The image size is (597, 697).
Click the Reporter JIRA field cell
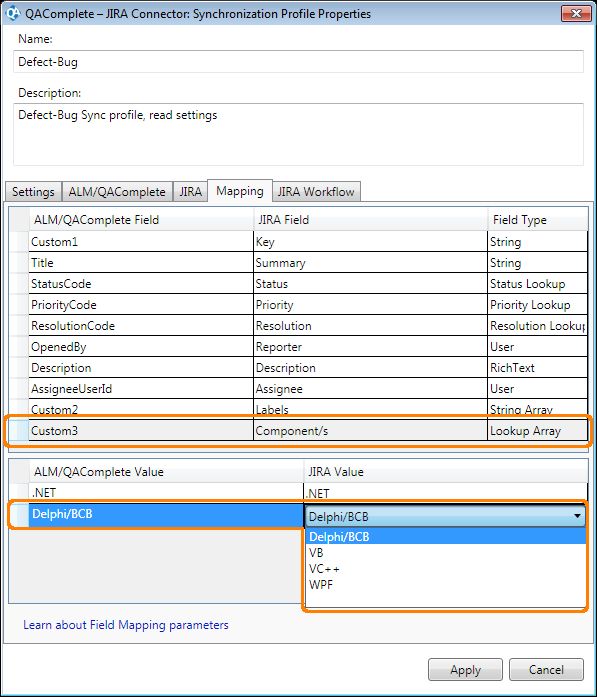click(x=371, y=347)
